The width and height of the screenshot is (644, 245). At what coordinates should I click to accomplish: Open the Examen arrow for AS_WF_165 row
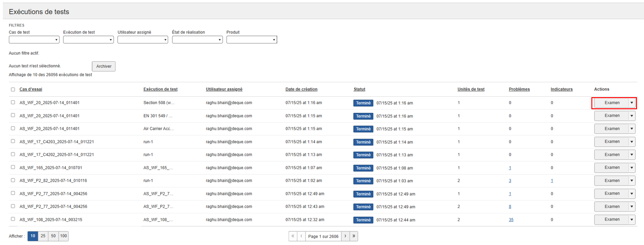click(x=631, y=167)
